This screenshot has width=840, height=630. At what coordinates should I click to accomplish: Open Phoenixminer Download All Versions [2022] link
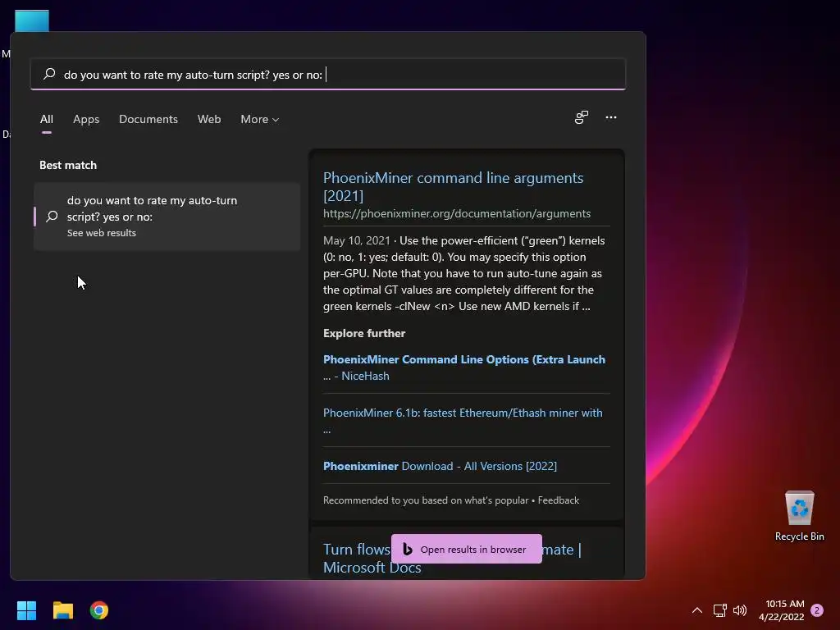[x=440, y=466]
